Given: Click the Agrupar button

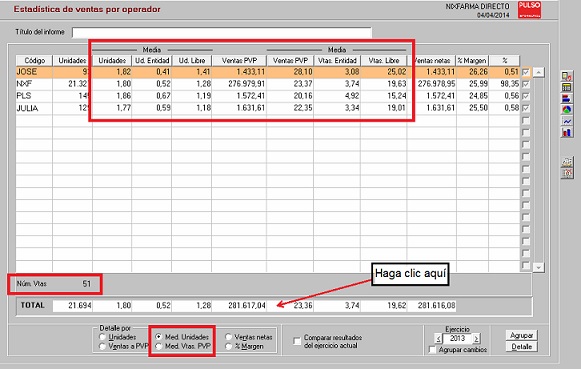Looking at the screenshot, I should coord(521,335).
